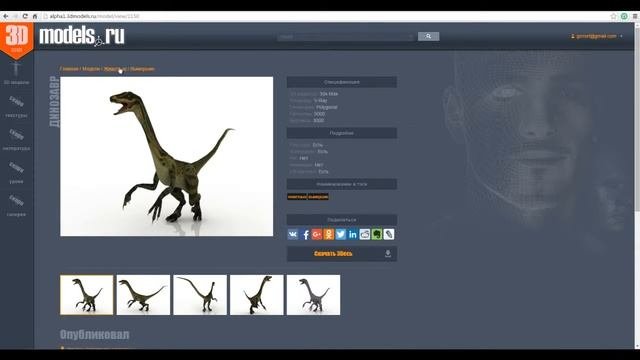The width and height of the screenshot is (640, 360).
Task: Share the model on VK
Action: click(293, 234)
